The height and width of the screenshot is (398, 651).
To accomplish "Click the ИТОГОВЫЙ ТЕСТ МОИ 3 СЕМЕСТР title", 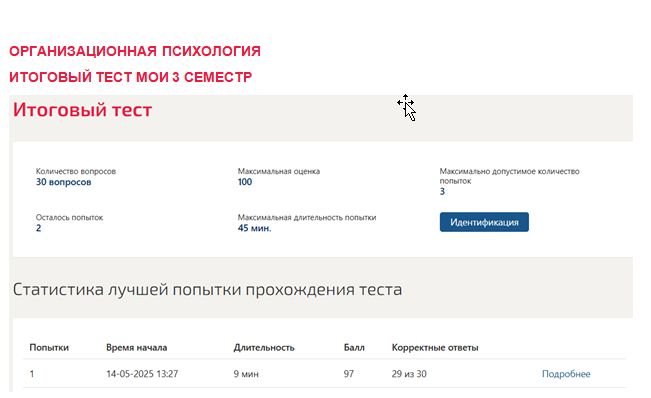I will (130, 77).
